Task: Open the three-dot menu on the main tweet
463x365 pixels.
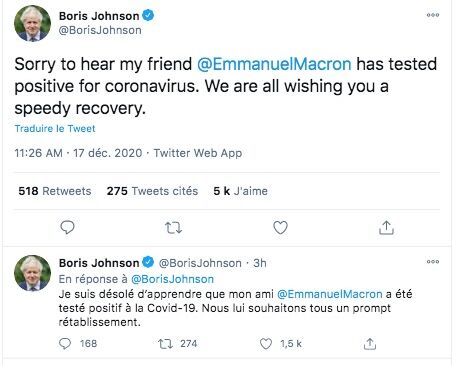Action: tap(433, 15)
